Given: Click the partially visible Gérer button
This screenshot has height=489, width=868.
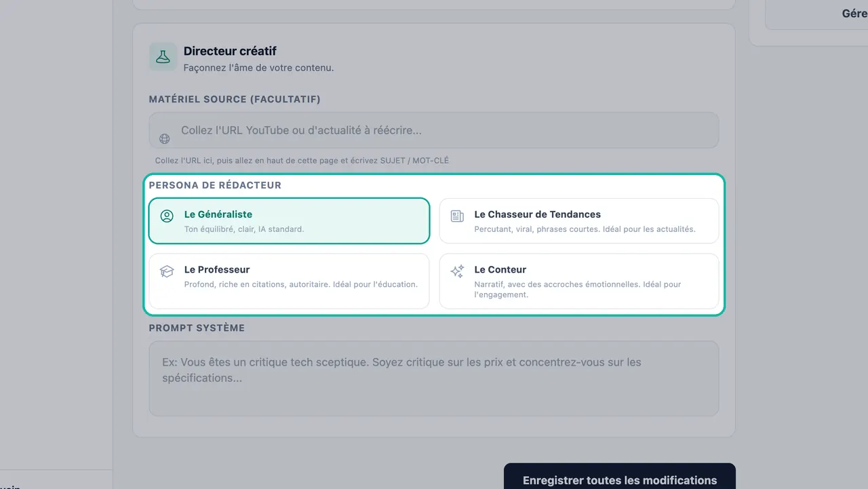Looking at the screenshot, I should pyautogui.click(x=816, y=14).
